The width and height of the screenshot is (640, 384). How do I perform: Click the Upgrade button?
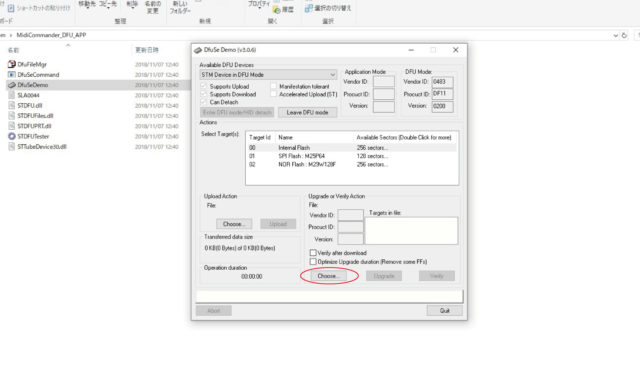pos(384,276)
